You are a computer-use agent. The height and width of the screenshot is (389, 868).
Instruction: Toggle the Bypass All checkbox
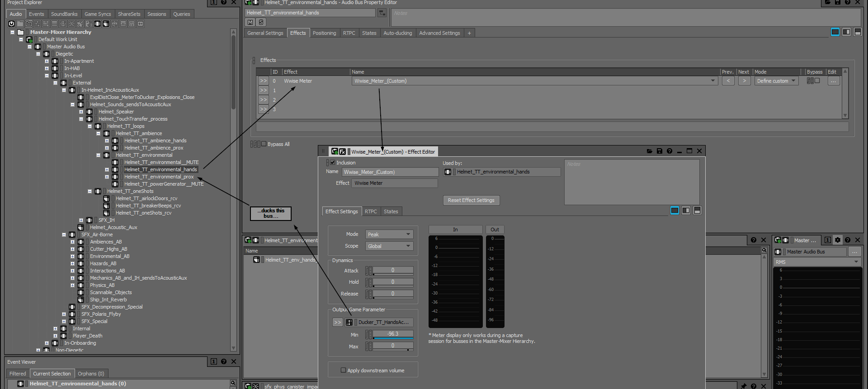click(x=264, y=144)
